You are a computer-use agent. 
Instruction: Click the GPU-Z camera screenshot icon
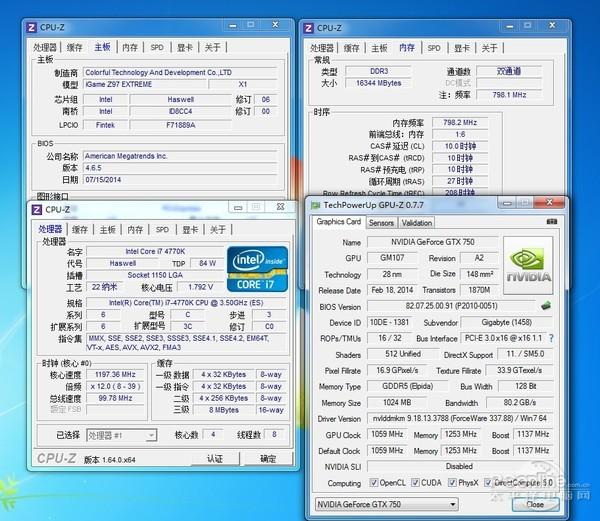coord(551,221)
